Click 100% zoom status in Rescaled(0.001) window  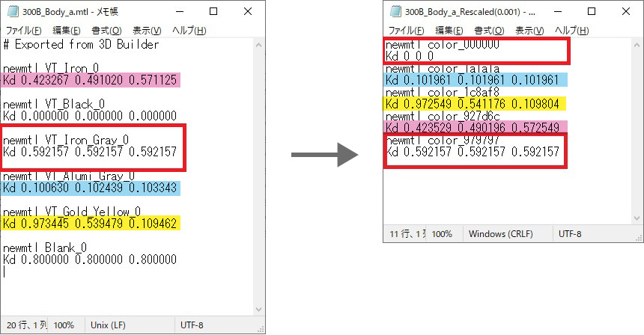click(442, 234)
